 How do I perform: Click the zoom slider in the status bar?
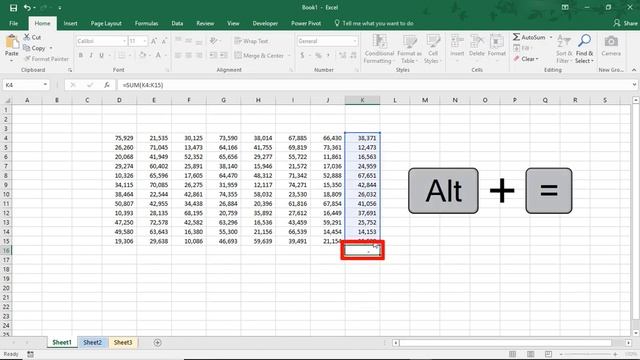pos(588,354)
